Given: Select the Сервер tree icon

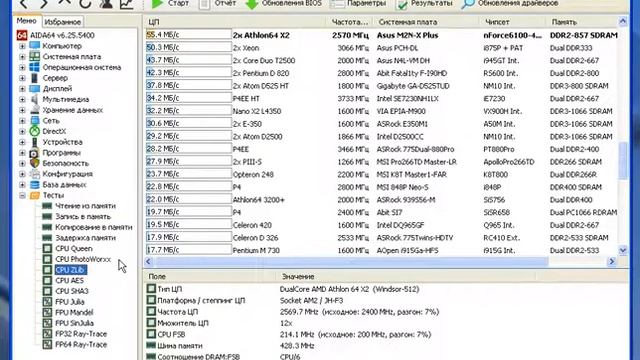Looking at the screenshot, I should coord(35,78).
